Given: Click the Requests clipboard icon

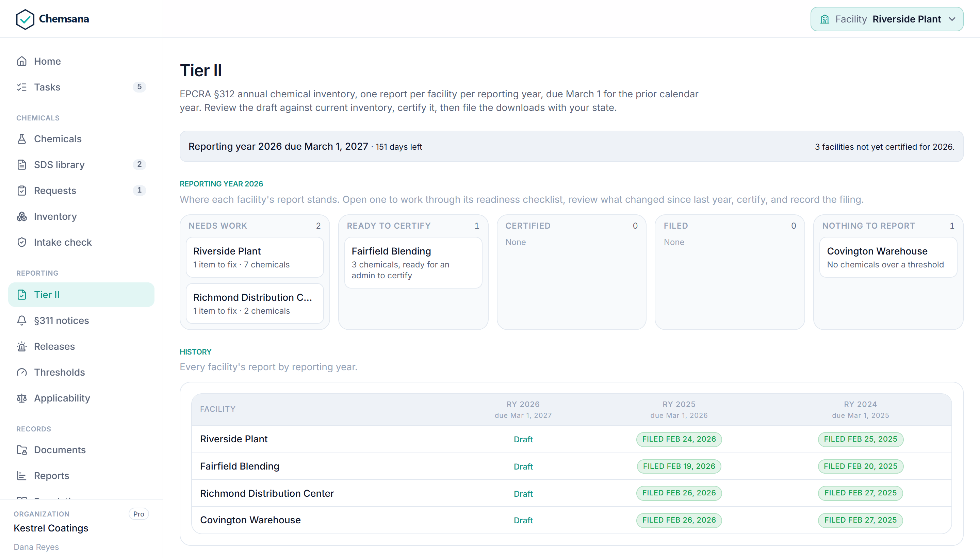Looking at the screenshot, I should tap(22, 191).
